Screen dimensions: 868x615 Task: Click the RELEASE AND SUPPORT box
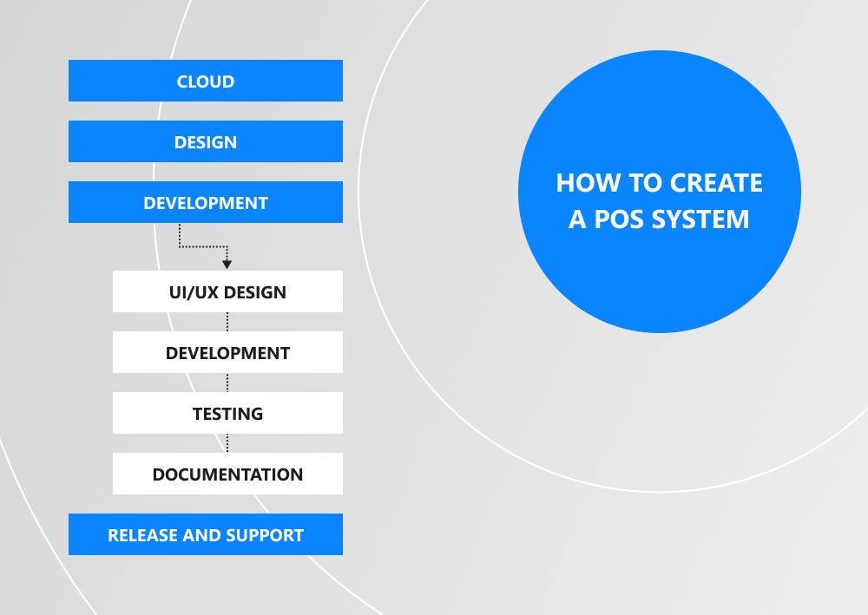tap(205, 534)
